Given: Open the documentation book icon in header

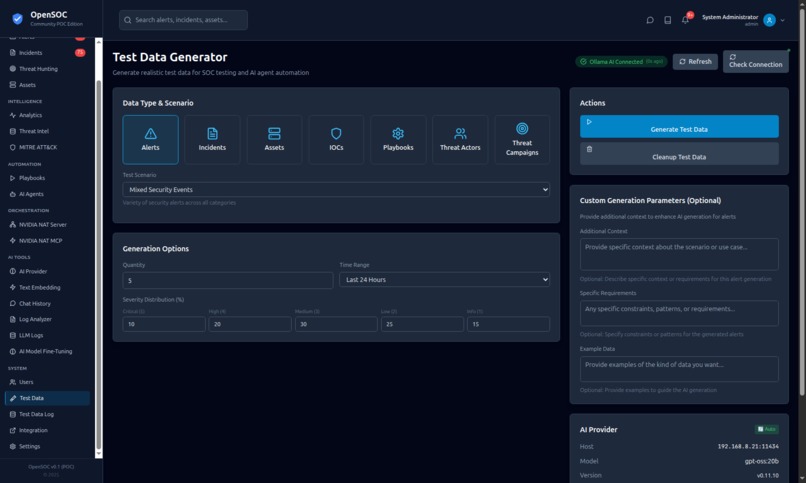Looking at the screenshot, I should [x=667, y=20].
